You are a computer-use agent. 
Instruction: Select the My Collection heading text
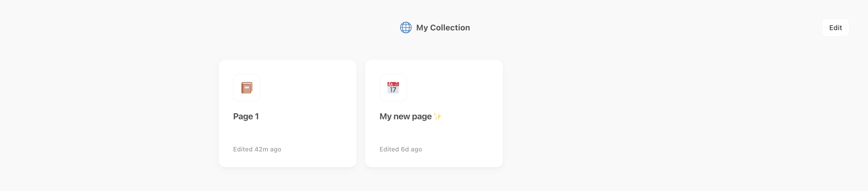pos(443,28)
